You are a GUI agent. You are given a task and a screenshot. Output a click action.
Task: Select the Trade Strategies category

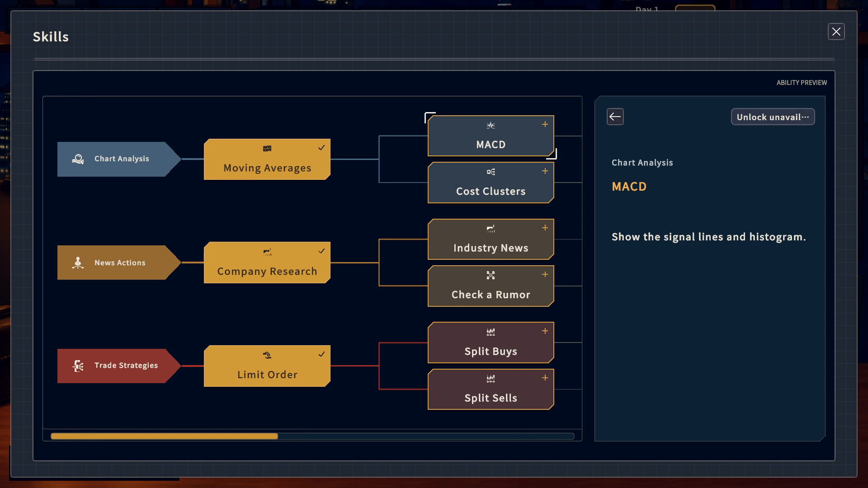pos(119,366)
